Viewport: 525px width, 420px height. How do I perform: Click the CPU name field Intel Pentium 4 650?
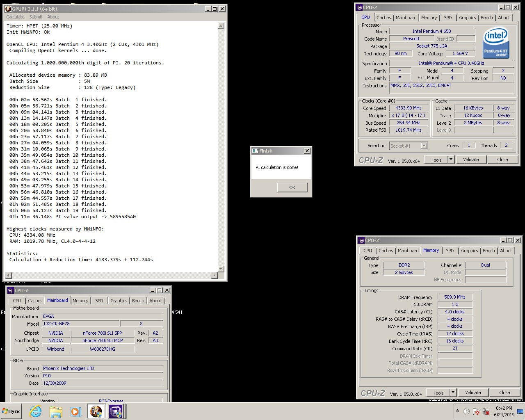(432, 31)
